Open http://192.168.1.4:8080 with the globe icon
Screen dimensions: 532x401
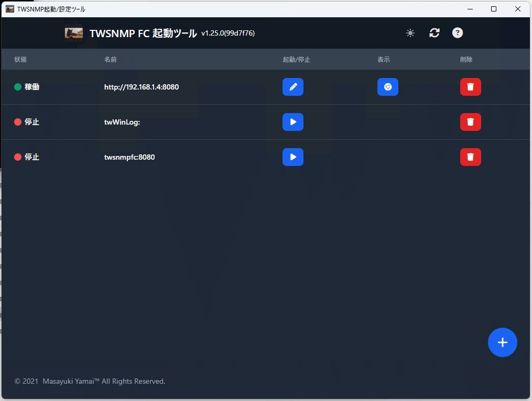tap(388, 87)
